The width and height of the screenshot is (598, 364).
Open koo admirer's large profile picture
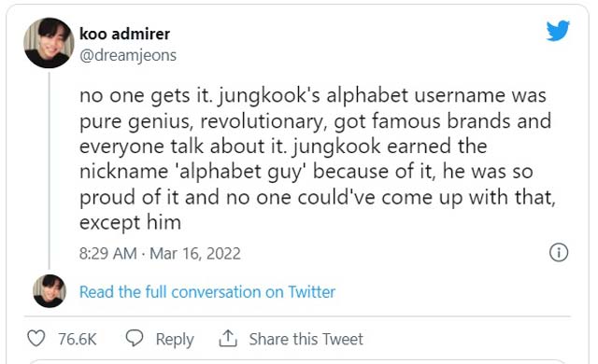pyautogui.click(x=49, y=43)
